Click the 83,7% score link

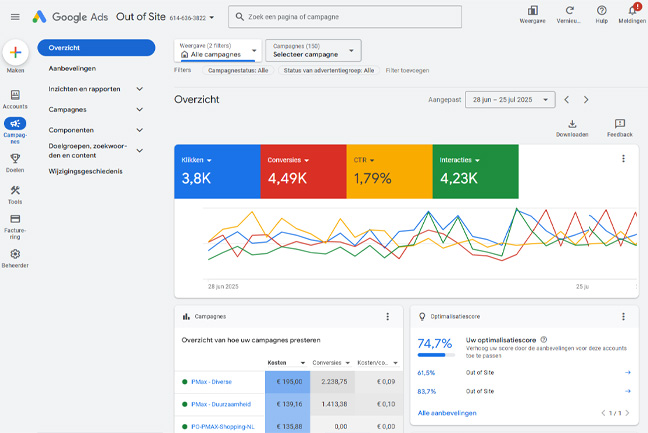[x=426, y=391]
